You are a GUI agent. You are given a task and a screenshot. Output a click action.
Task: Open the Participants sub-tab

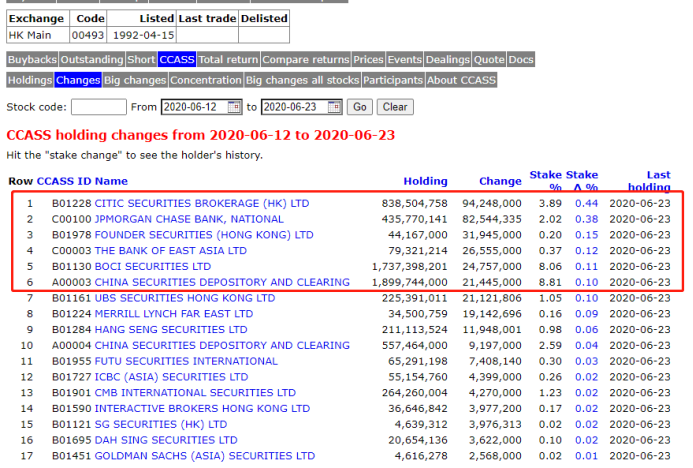(x=392, y=80)
